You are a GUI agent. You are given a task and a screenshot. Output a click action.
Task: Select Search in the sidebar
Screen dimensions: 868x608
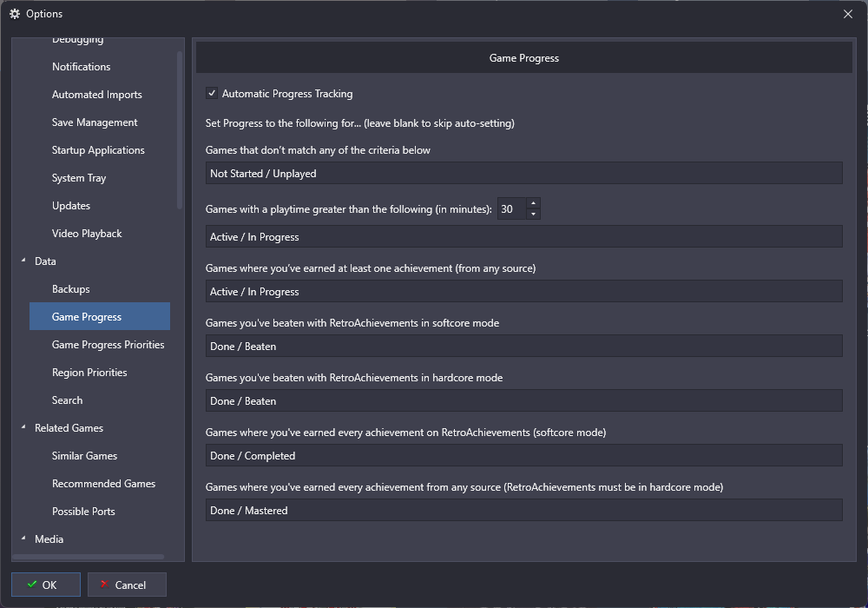point(67,400)
